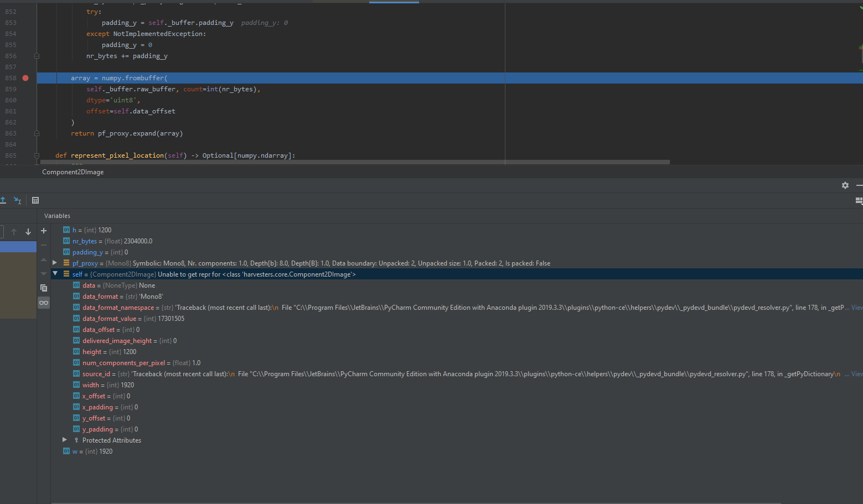Click the table view icon in the debug toolbar

point(35,200)
